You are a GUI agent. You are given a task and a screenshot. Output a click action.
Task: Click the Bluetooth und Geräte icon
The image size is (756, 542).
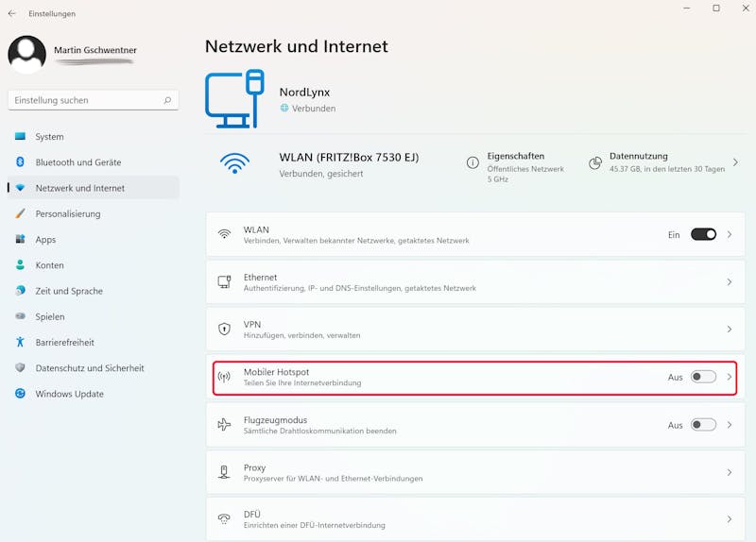(20, 162)
